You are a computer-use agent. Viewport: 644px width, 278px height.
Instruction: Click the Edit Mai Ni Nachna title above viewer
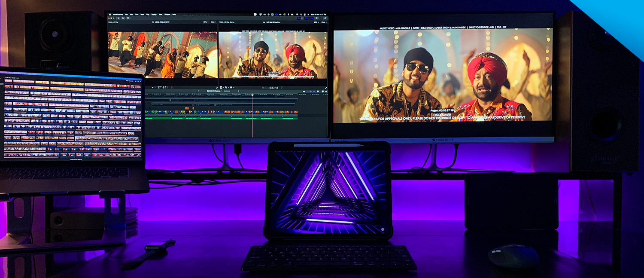[x=273, y=22]
